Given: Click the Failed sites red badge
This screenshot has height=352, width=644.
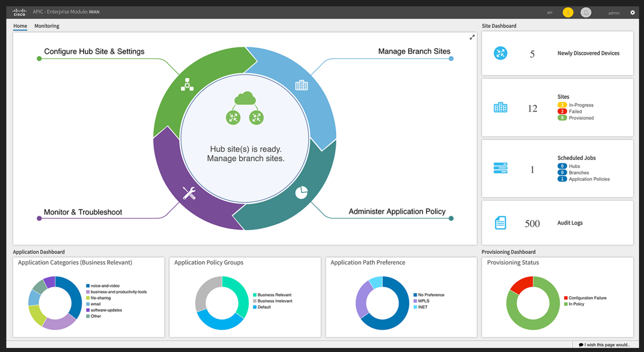Looking at the screenshot, I should [x=562, y=112].
